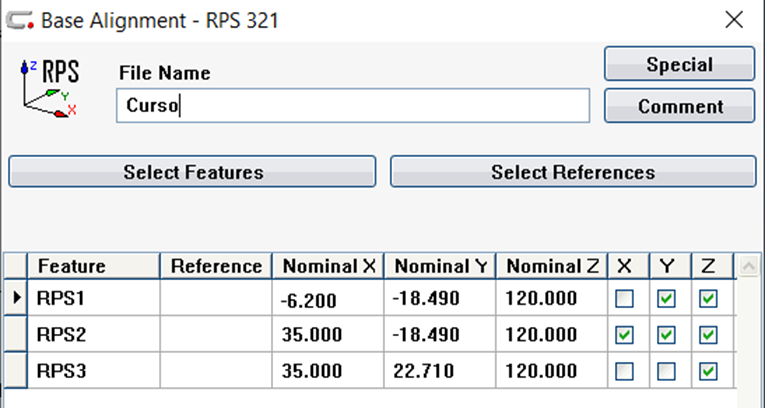Click the RPS coordinate axes icon
This screenshot has height=408, width=765.
[50, 90]
